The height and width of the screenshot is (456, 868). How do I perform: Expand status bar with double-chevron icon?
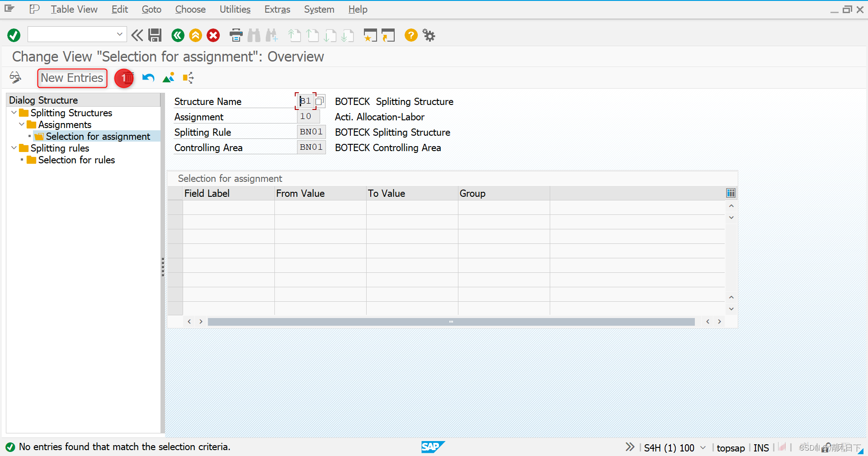click(630, 447)
